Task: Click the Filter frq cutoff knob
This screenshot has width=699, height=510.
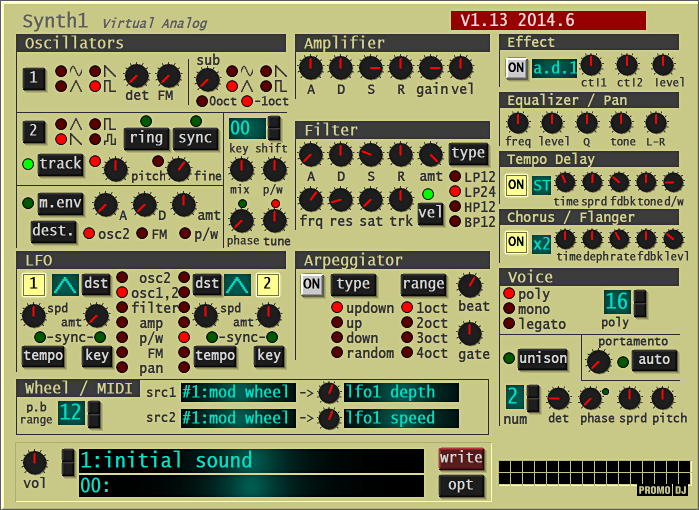Action: tap(310, 198)
